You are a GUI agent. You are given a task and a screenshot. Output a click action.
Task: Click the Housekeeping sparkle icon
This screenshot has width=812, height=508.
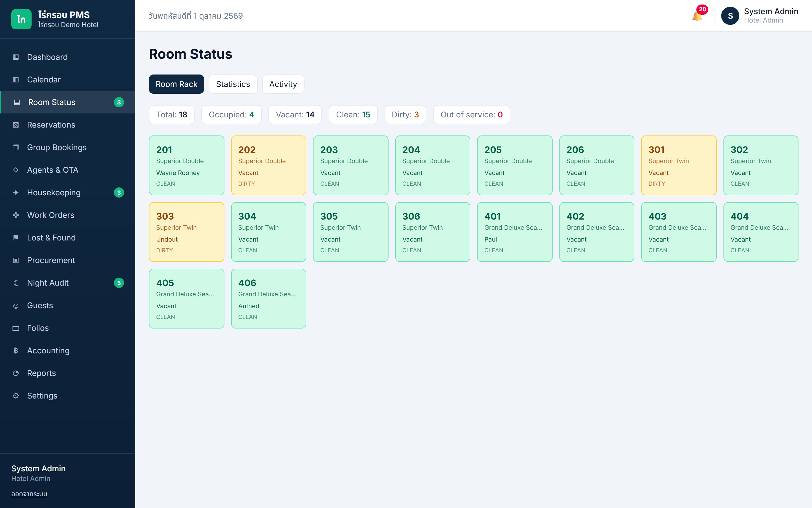16,192
